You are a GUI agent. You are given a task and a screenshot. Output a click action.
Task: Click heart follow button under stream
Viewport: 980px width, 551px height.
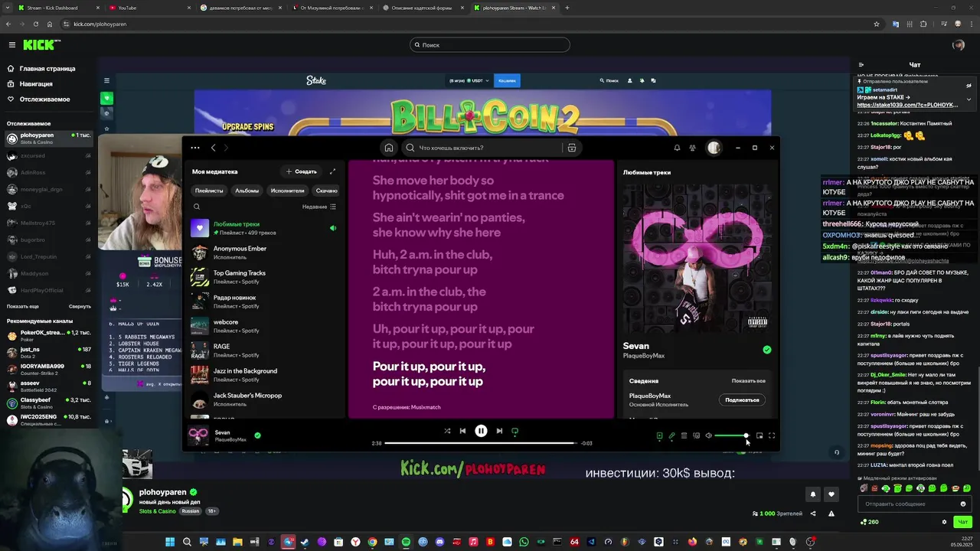click(831, 494)
